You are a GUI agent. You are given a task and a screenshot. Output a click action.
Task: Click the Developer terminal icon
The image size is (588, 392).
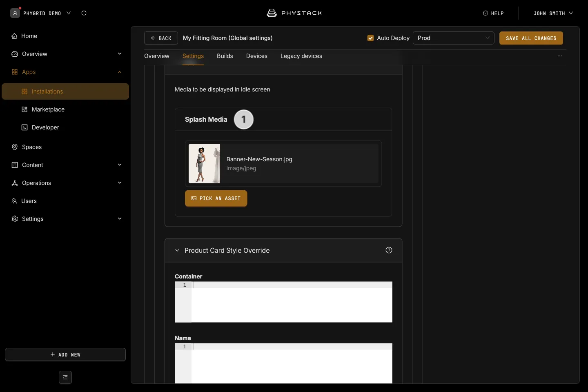[x=24, y=127]
